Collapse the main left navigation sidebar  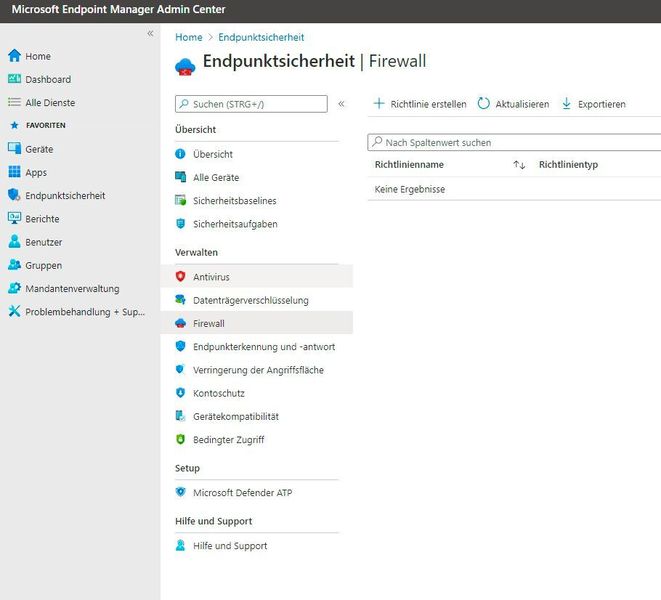pos(150,33)
